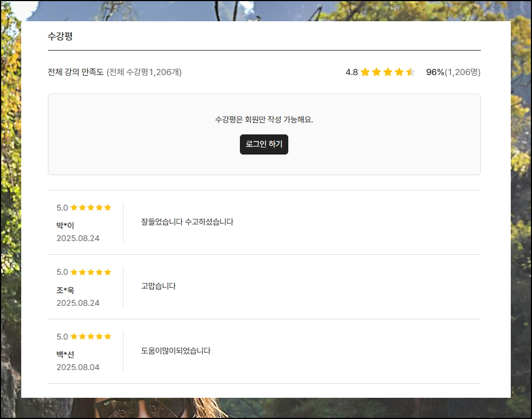The image size is (532, 419).
Task: Click the star rating in 박*이's review
Action: pos(91,207)
